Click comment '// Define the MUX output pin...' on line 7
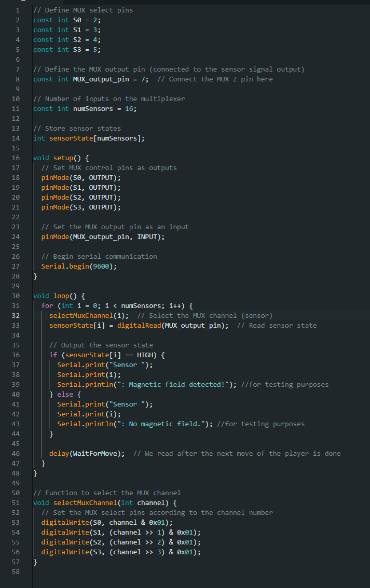370x588 pixels. (x=169, y=69)
